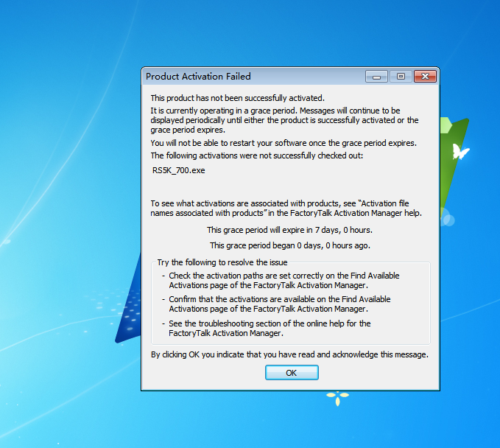
Task: Click OK to acknowledge the activation message
Action: click(292, 373)
